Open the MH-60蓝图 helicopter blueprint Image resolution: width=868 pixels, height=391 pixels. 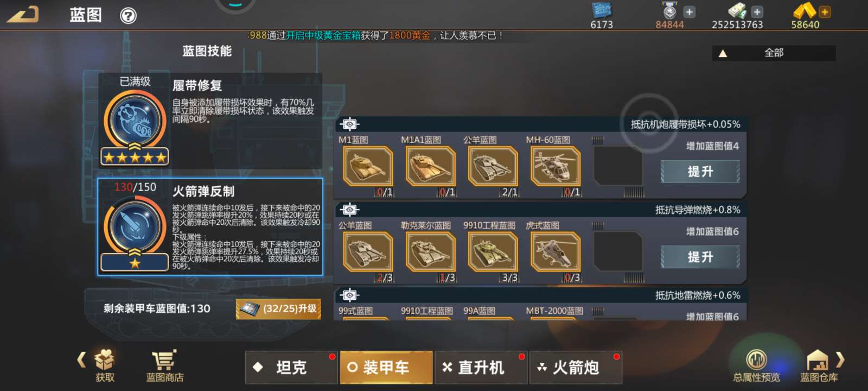[556, 166]
